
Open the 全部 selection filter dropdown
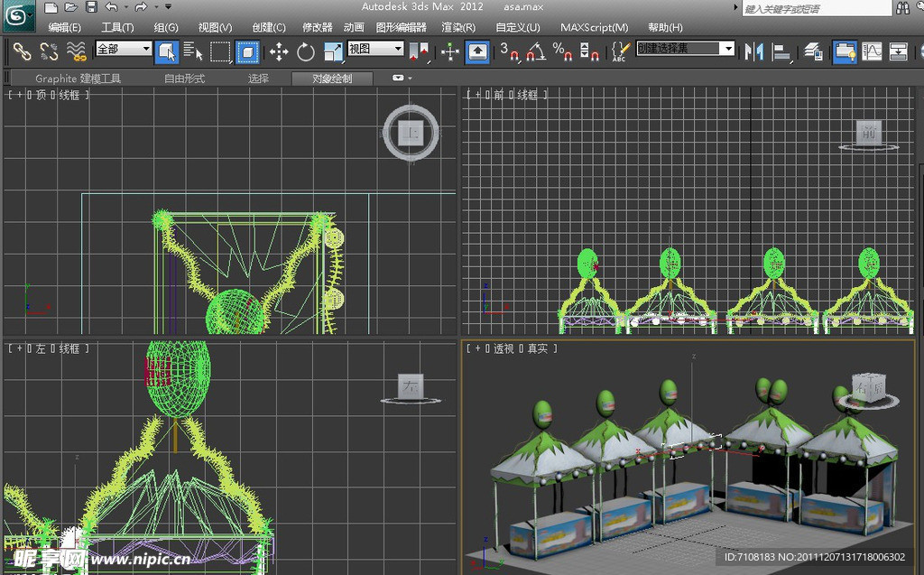[x=124, y=49]
